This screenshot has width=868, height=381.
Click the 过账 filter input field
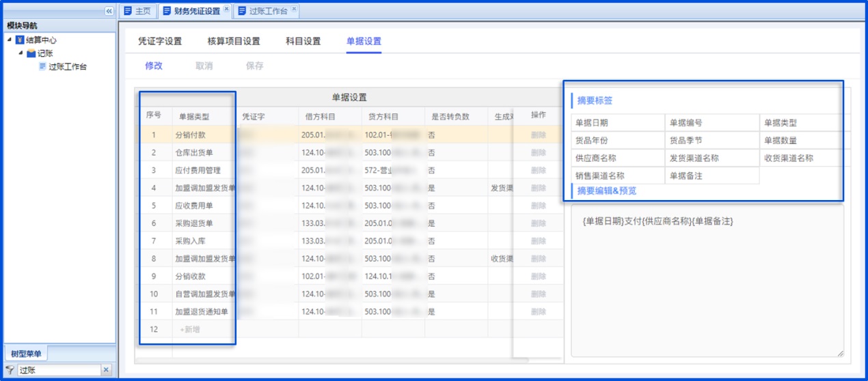pos(59,369)
